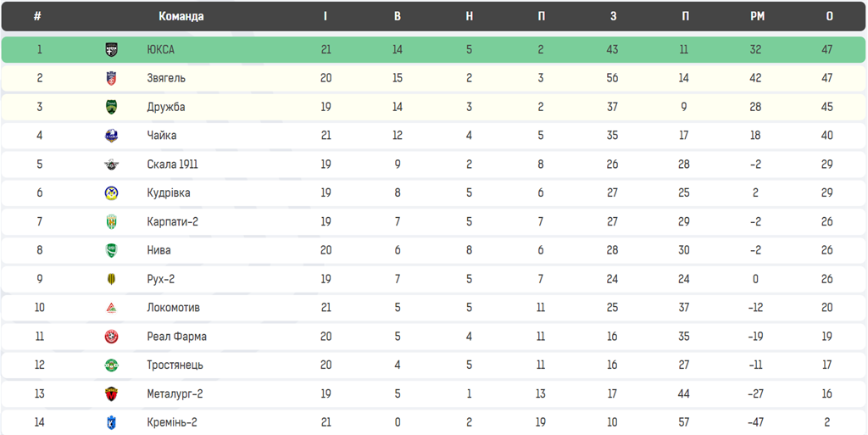Open the Тростянець team name link

(175, 365)
